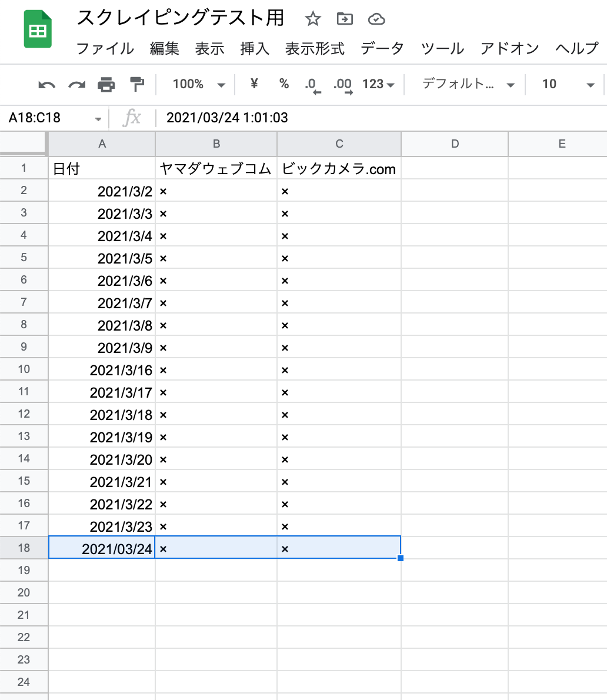
Task: Select the cell 2021/3/19
Action: coord(102,436)
